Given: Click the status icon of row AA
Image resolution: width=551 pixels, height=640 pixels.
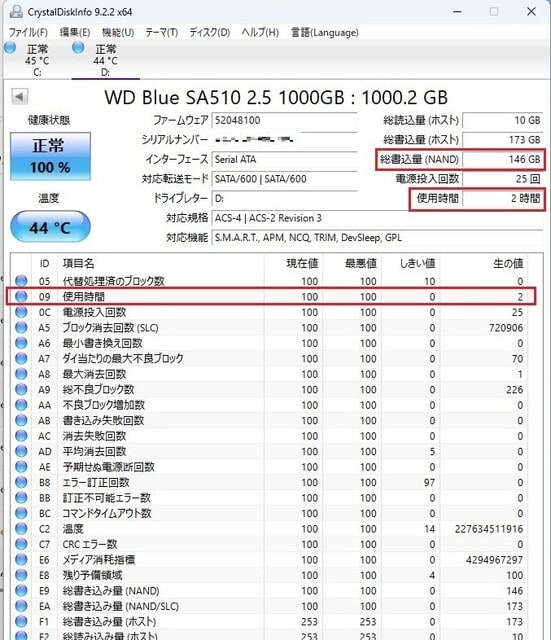Looking at the screenshot, I should pos(21,405).
